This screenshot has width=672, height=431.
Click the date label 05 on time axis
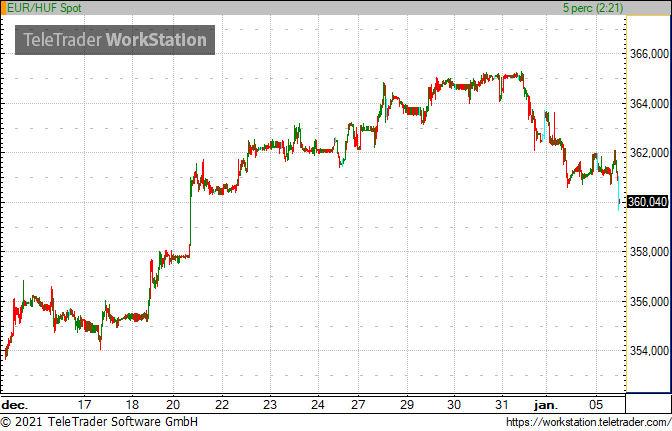pyautogui.click(x=596, y=404)
